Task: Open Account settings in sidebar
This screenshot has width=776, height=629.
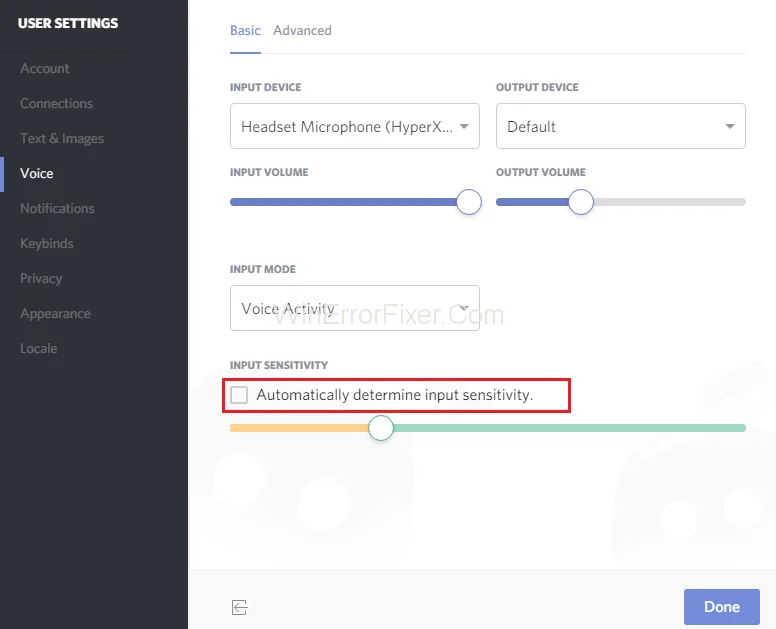Action: (45, 69)
